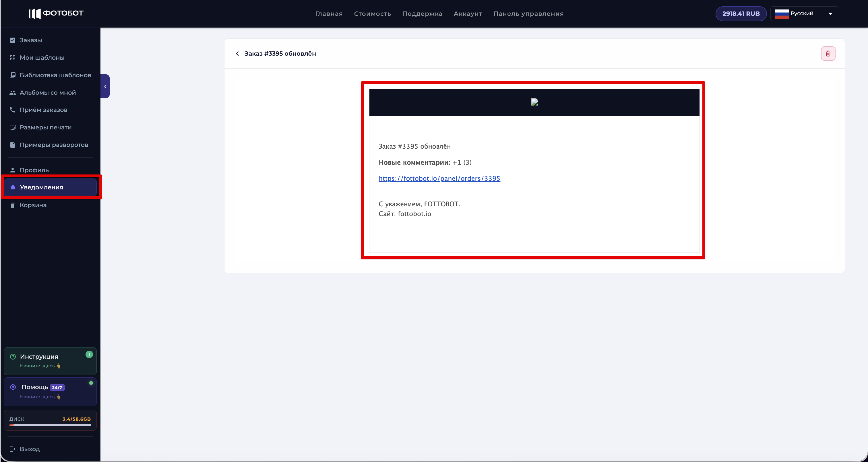Image resolution: width=868 pixels, height=462 pixels.
Task: Open the Помощь 24/7 card
Action: [x=50, y=392]
